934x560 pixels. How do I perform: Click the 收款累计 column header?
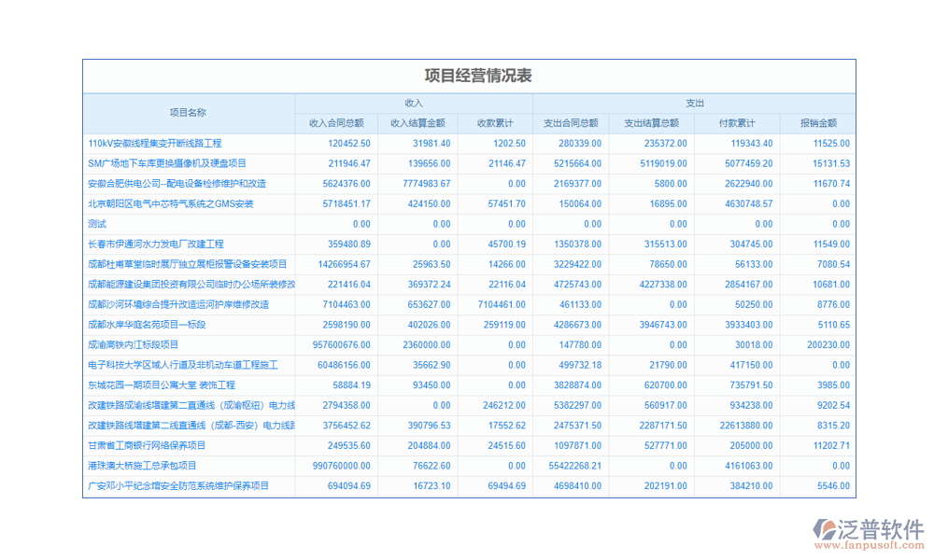[x=495, y=123]
